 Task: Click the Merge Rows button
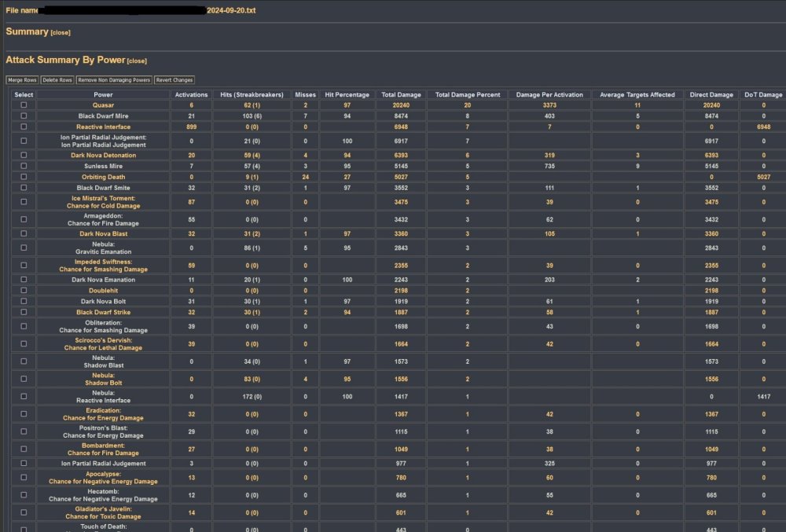pyautogui.click(x=22, y=80)
